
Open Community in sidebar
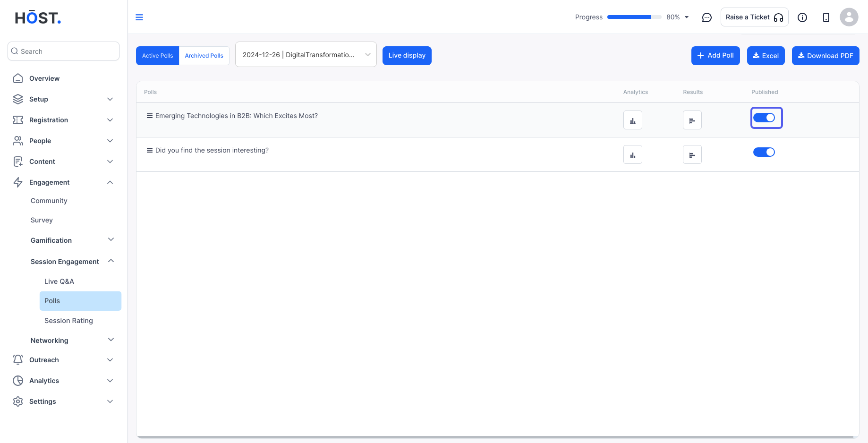[49, 201]
